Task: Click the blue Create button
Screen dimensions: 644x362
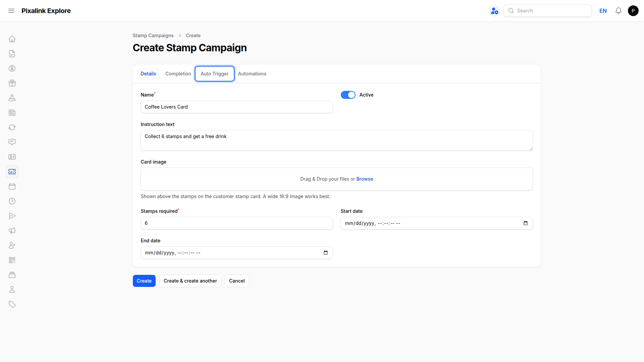Action: pos(144,281)
